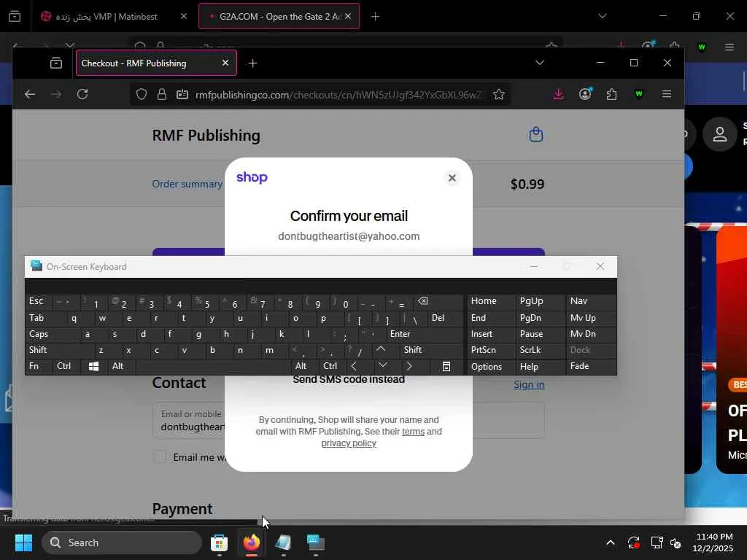747x560 pixels.
Task: Open the list all tabs dropdown in Checkout window
Action: pyautogui.click(x=540, y=63)
